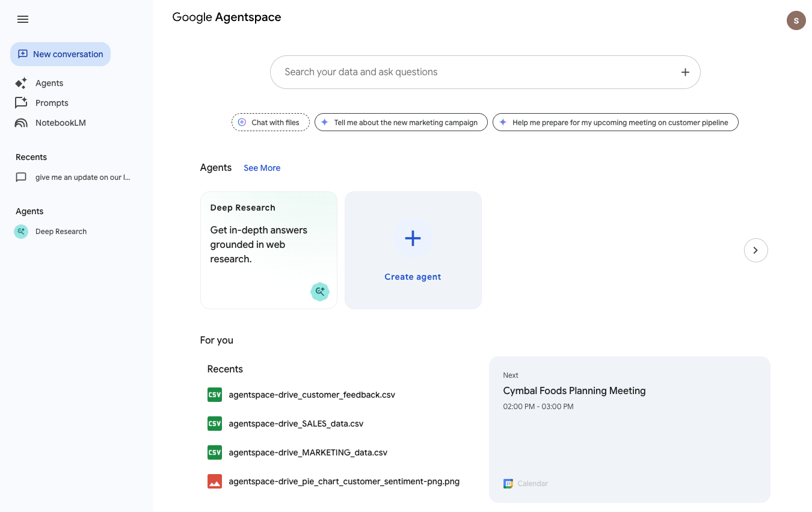Click sparkle icon on marketing campaign suggestion
This screenshot has width=812, height=512.
[x=324, y=122]
